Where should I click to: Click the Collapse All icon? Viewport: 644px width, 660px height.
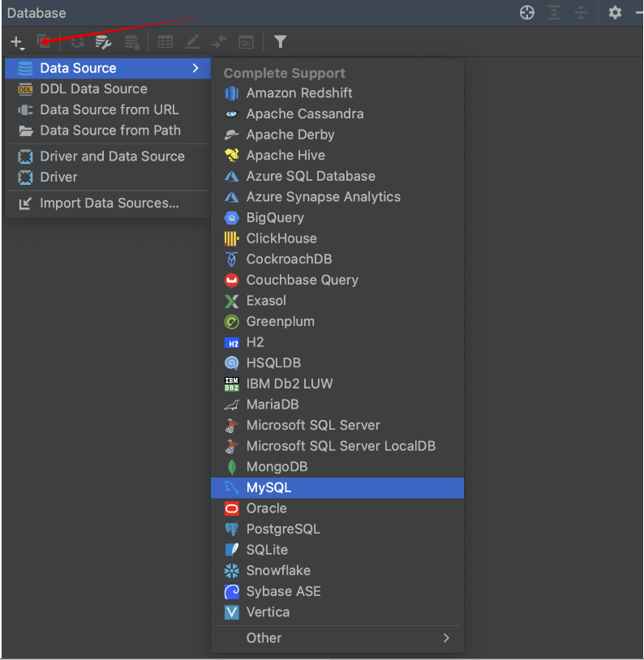click(581, 13)
